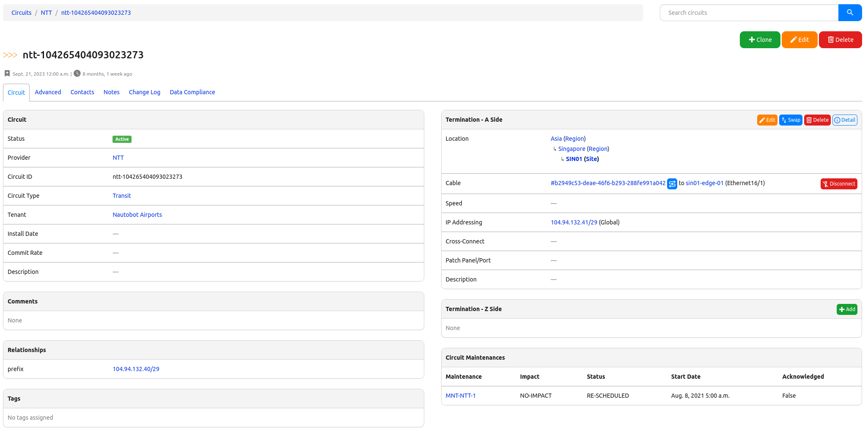
Task: Open the sin01-edge-01 device link
Action: [704, 183]
